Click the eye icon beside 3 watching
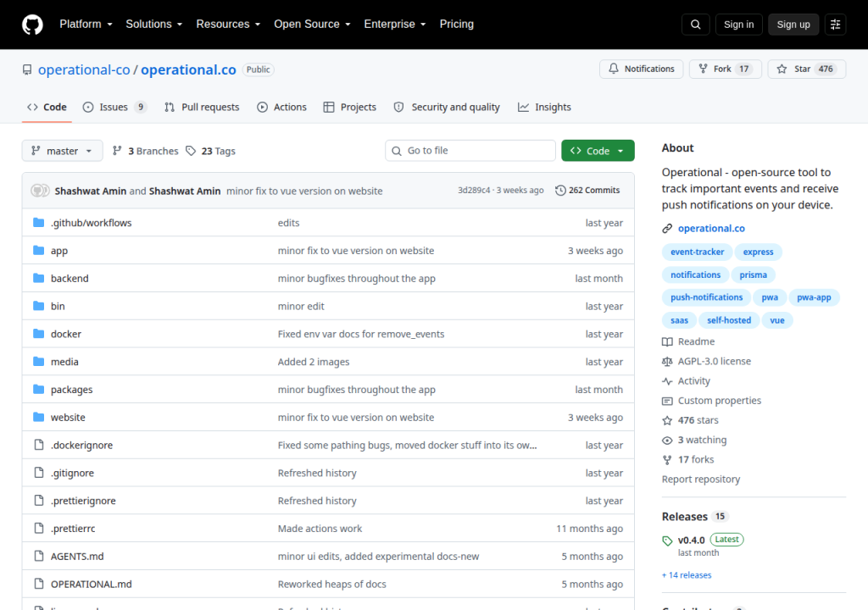 pyautogui.click(x=667, y=440)
